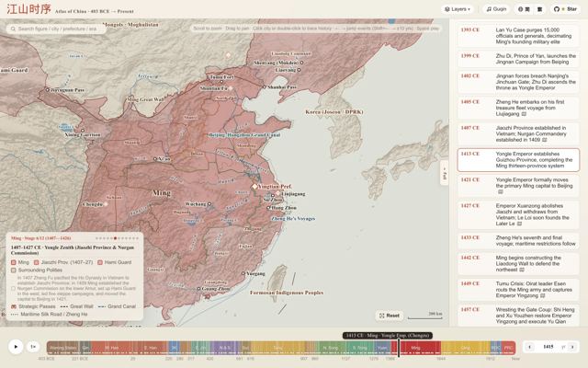Click the Chengdu marker on map
The image size is (588, 368).
106,204
